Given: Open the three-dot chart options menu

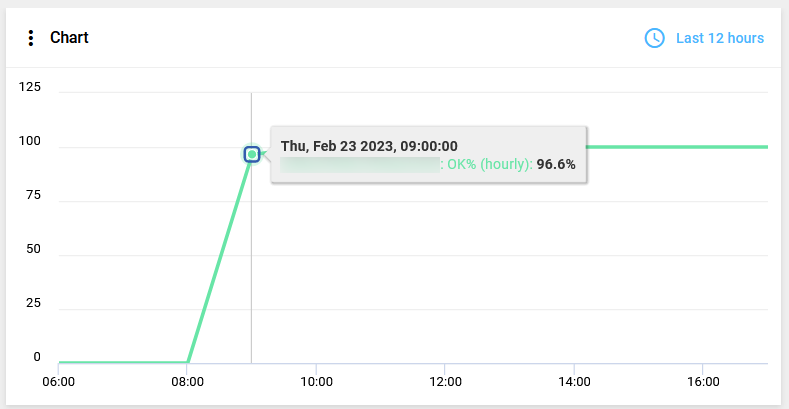Looking at the screenshot, I should click(x=31, y=38).
